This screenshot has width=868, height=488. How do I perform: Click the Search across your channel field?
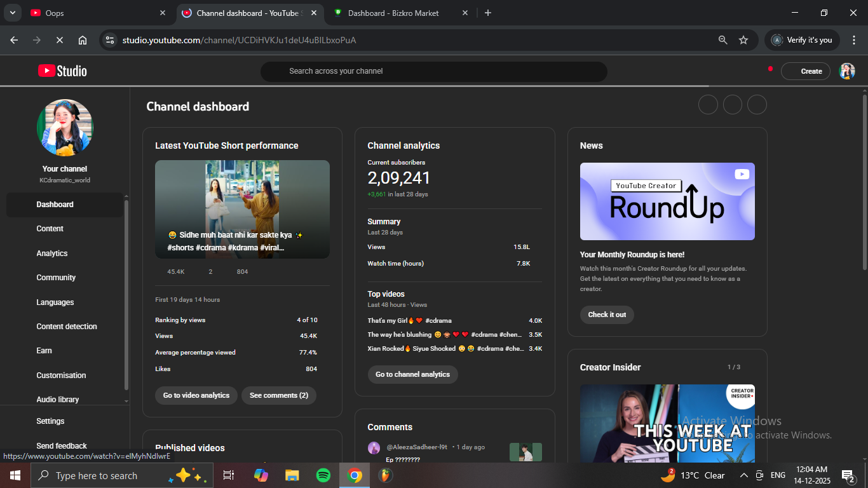pos(433,71)
